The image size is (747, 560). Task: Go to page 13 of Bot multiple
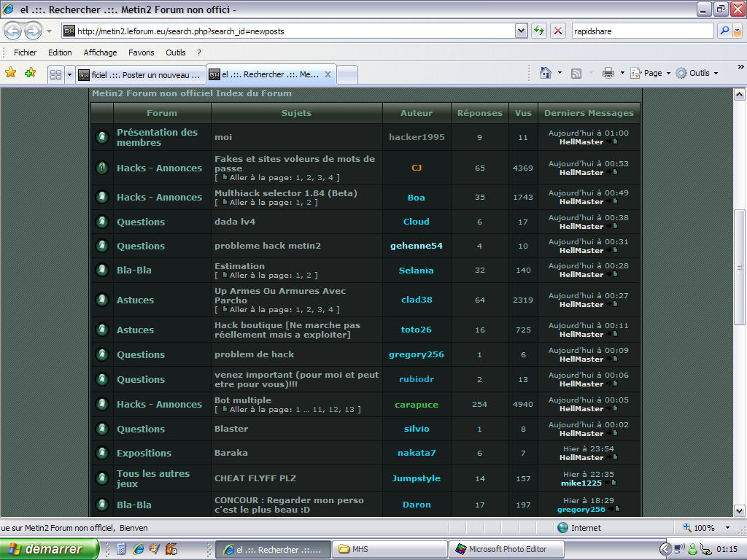349,410
